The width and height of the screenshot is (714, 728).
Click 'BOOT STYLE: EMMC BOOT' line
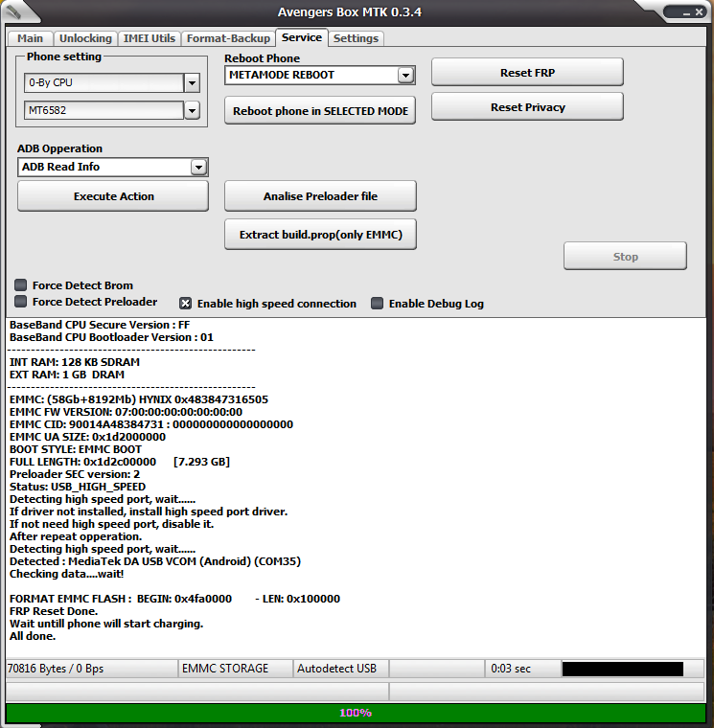tap(76, 449)
